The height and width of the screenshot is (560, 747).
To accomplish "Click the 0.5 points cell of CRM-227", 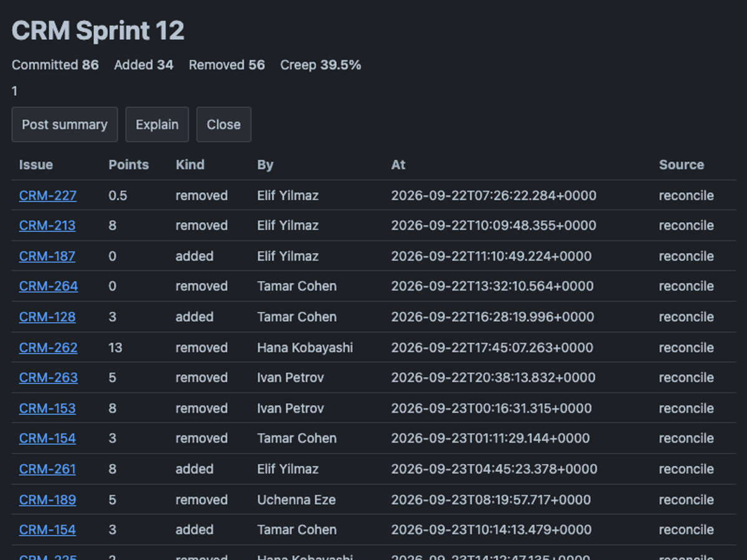I will click(118, 195).
